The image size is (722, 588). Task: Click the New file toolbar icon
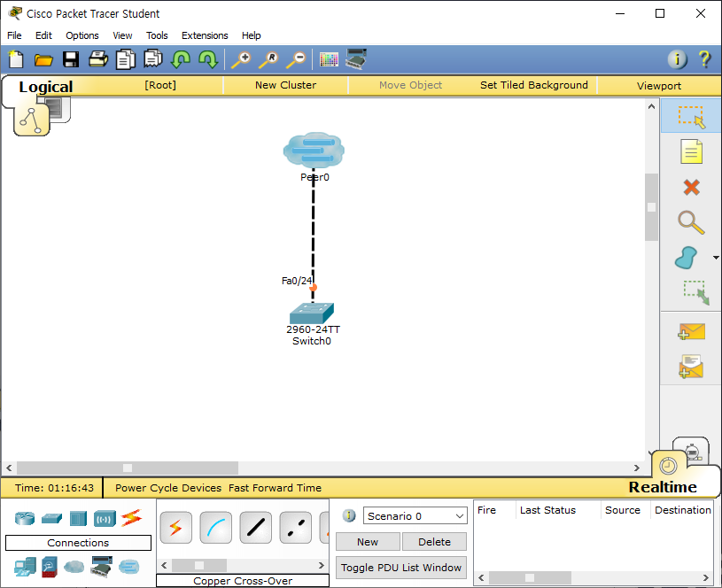tap(16, 60)
